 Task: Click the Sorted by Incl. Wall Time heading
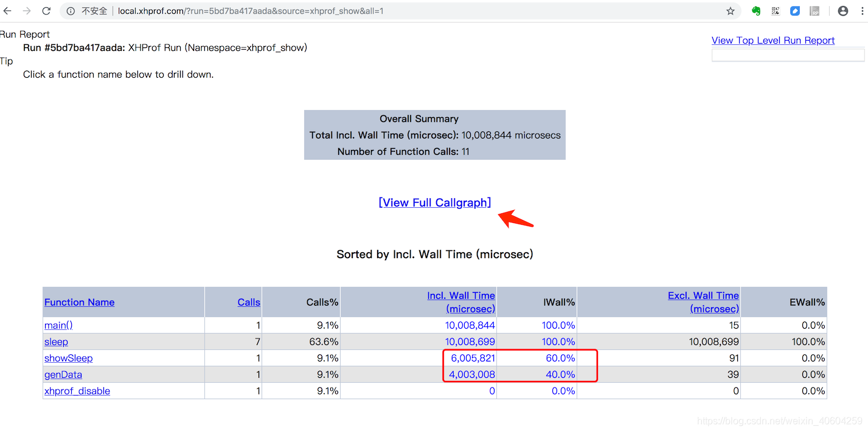click(x=435, y=254)
